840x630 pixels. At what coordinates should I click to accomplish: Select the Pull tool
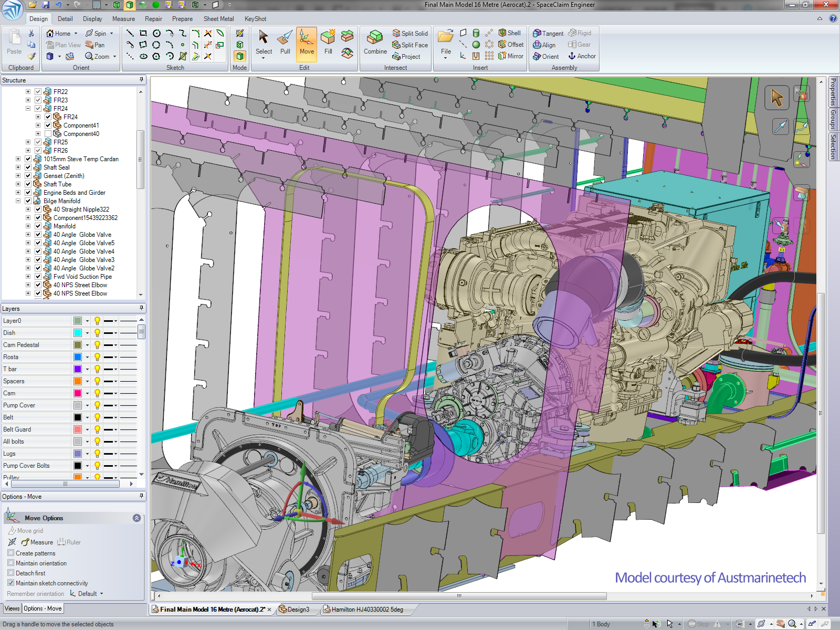pos(285,42)
